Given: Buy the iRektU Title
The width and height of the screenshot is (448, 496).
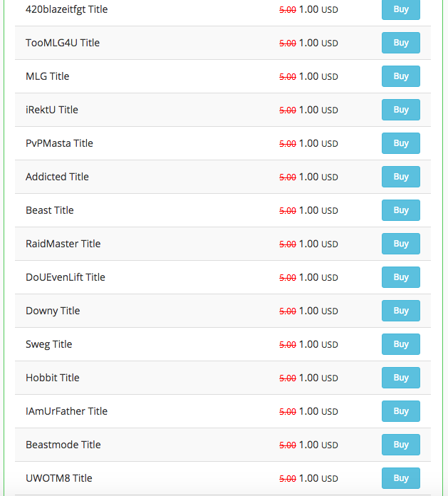Looking at the screenshot, I should [400, 110].
